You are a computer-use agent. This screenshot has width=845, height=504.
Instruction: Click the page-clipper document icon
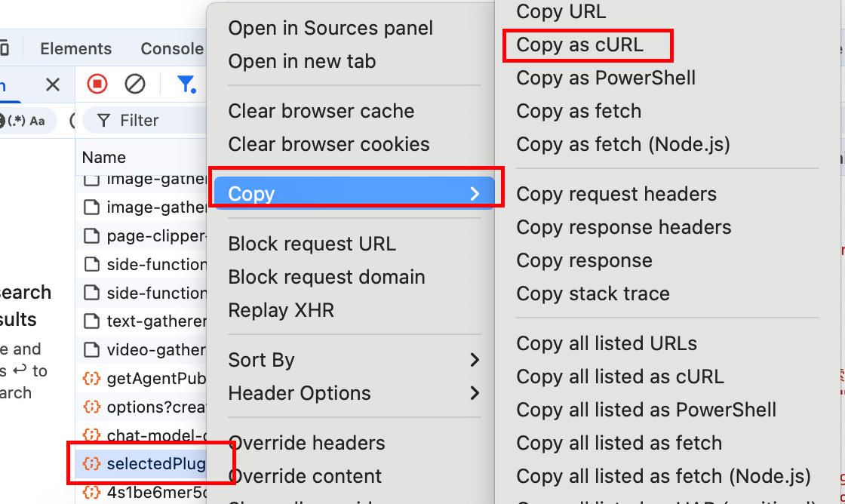tap(91, 236)
